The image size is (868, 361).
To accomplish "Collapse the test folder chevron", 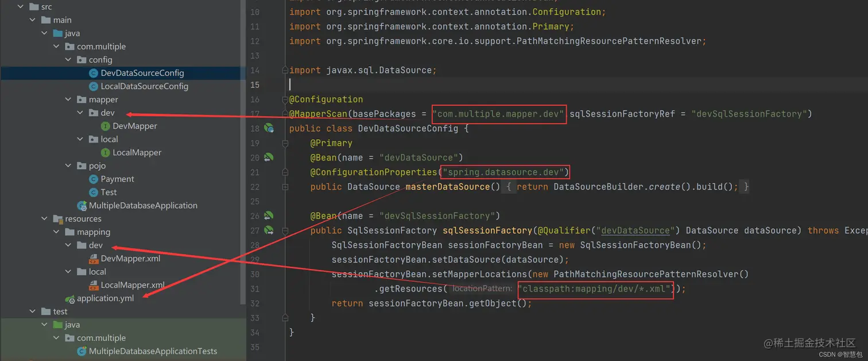I will pyautogui.click(x=33, y=311).
